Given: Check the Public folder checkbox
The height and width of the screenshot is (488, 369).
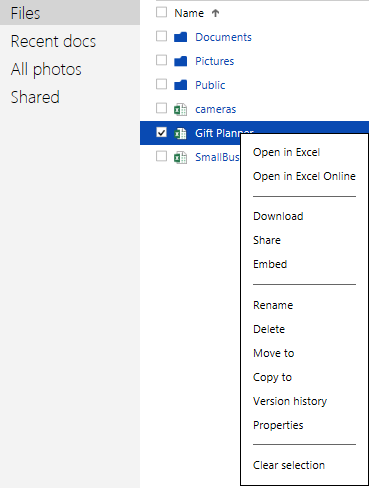Looking at the screenshot, I should coord(161,84).
